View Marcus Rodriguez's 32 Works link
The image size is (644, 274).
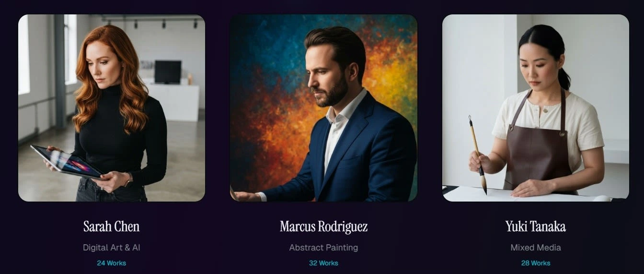323,263
